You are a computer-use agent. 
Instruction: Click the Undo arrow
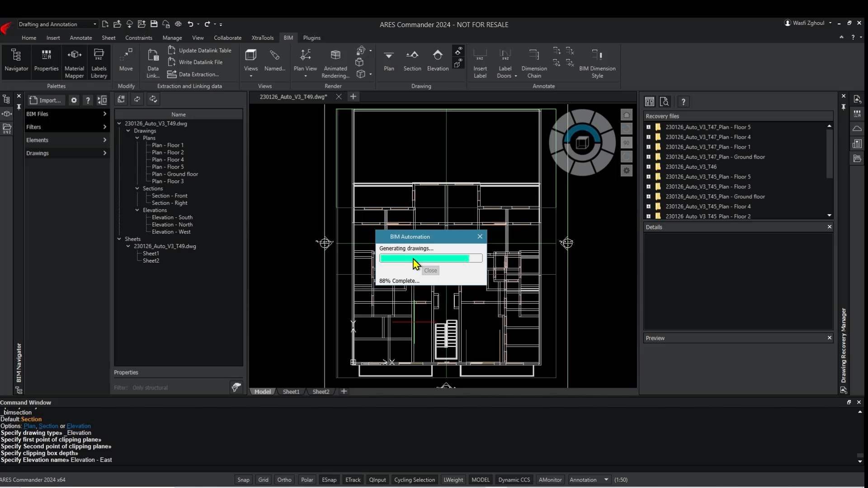pos(190,24)
